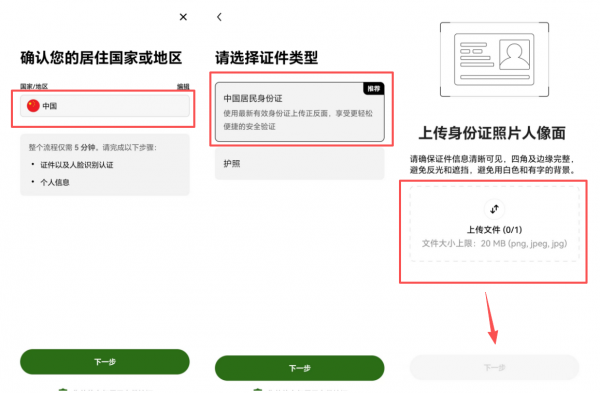The image size is (600, 393).
Task: Select the 中国居民身份证 document option
Action: pyautogui.click(x=300, y=112)
